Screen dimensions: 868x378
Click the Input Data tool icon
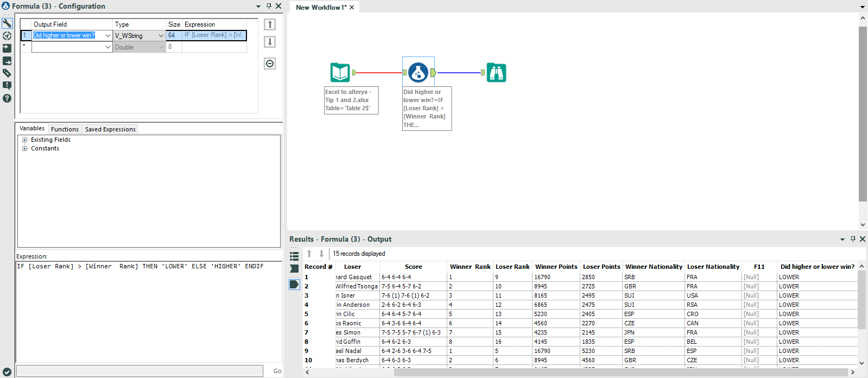click(340, 72)
